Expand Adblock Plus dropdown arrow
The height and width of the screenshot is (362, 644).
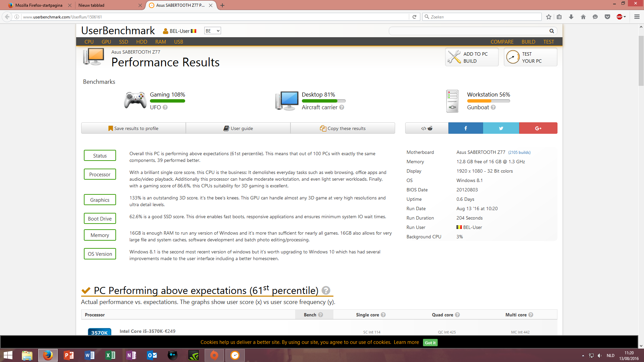[625, 17]
